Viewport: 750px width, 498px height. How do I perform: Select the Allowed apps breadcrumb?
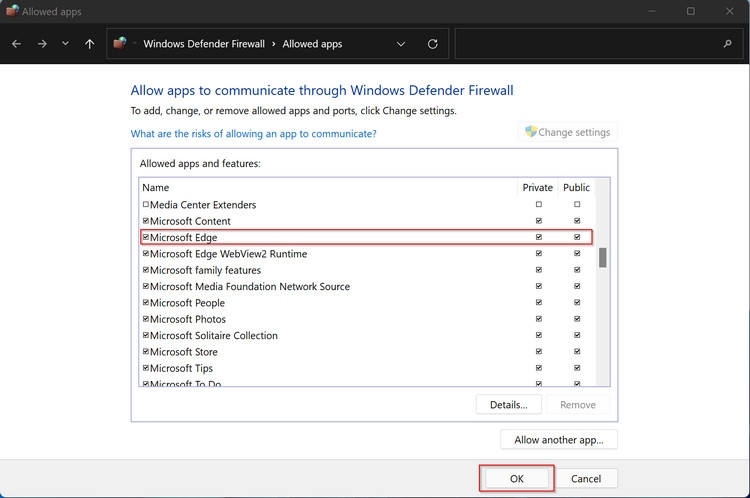pyautogui.click(x=312, y=44)
